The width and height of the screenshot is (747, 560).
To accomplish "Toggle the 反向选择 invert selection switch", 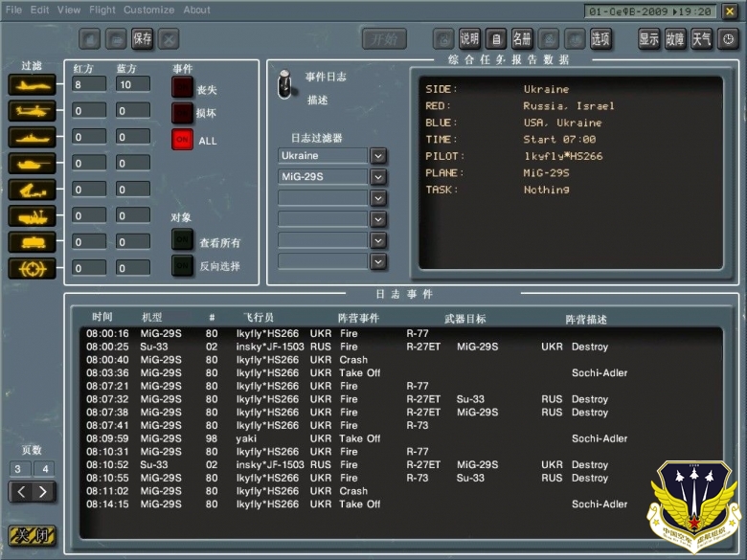I will (x=183, y=266).
